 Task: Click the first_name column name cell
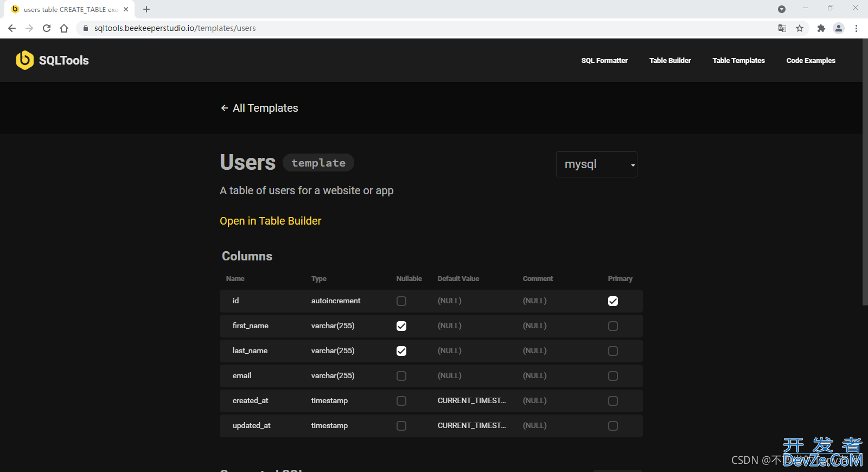click(250, 326)
